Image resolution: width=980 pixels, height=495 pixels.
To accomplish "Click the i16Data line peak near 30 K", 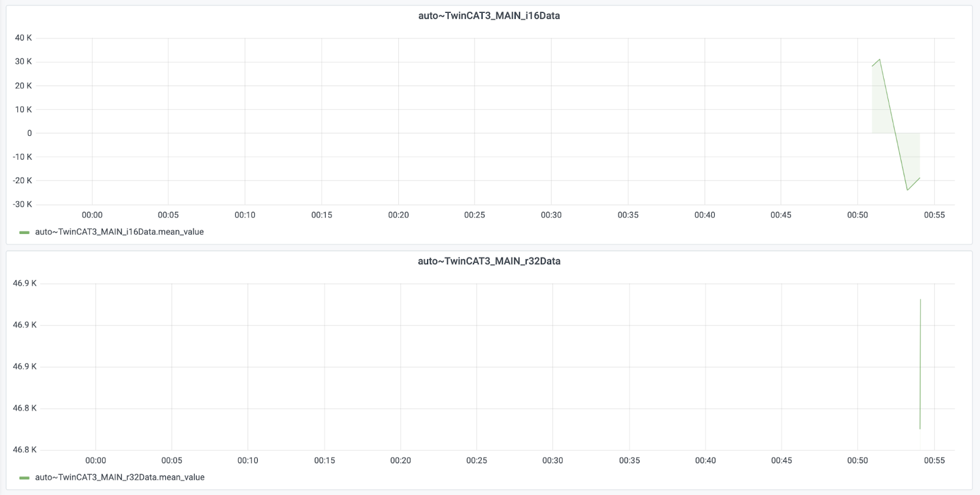I will (x=880, y=59).
